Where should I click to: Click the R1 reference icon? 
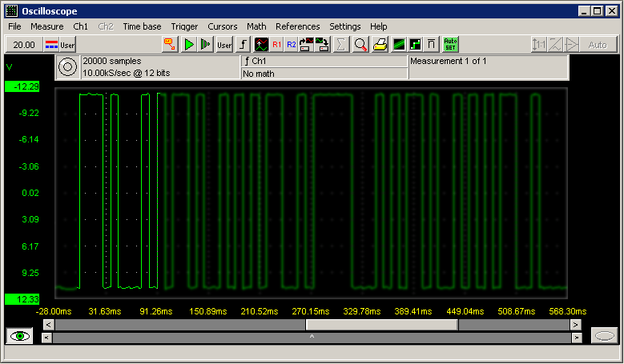click(276, 45)
